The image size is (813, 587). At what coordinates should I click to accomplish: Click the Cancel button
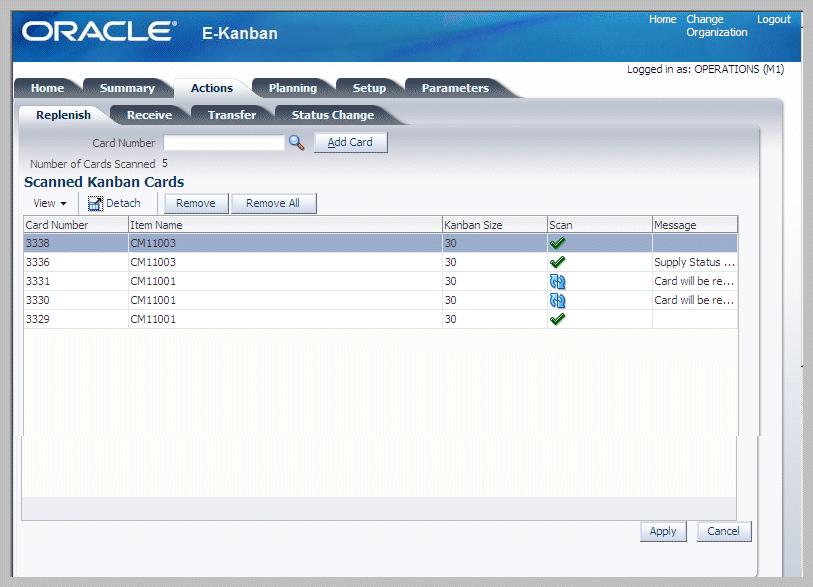coord(724,532)
